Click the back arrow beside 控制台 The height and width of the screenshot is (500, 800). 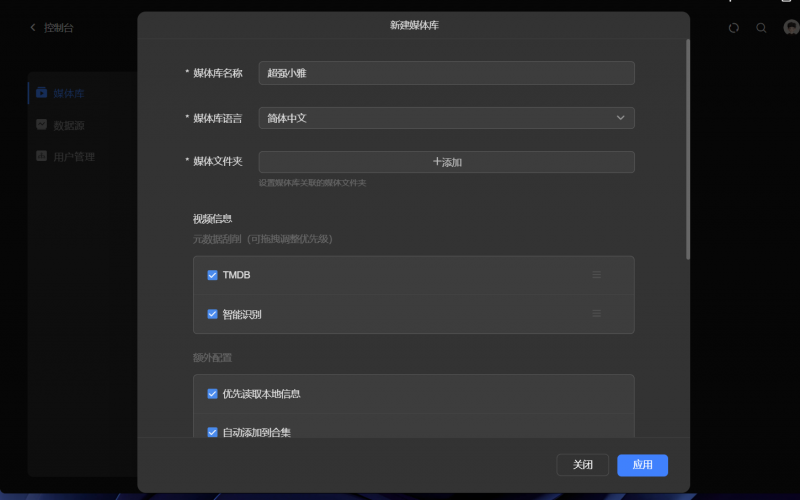(33, 28)
